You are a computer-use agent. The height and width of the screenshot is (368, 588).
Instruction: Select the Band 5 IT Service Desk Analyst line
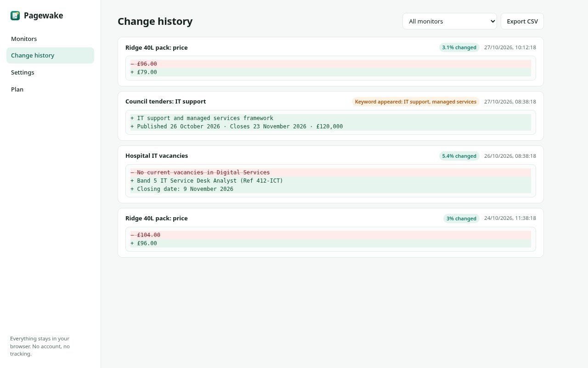(x=331, y=181)
